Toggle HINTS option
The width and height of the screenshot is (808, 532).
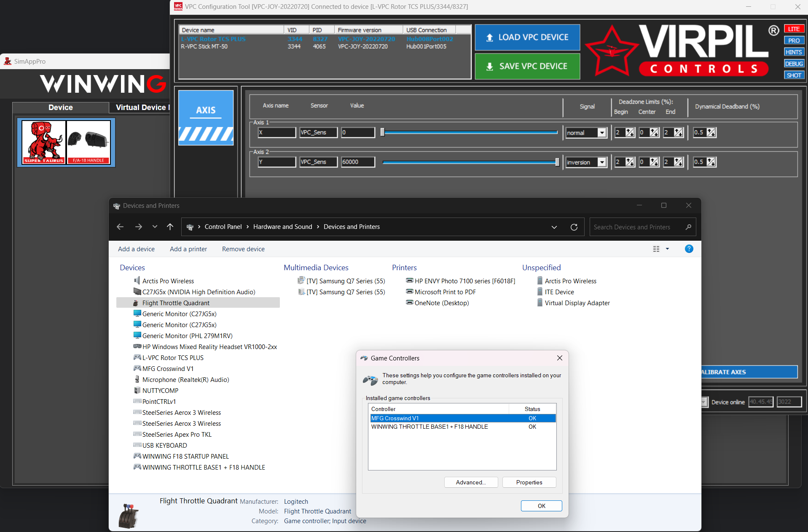point(794,52)
